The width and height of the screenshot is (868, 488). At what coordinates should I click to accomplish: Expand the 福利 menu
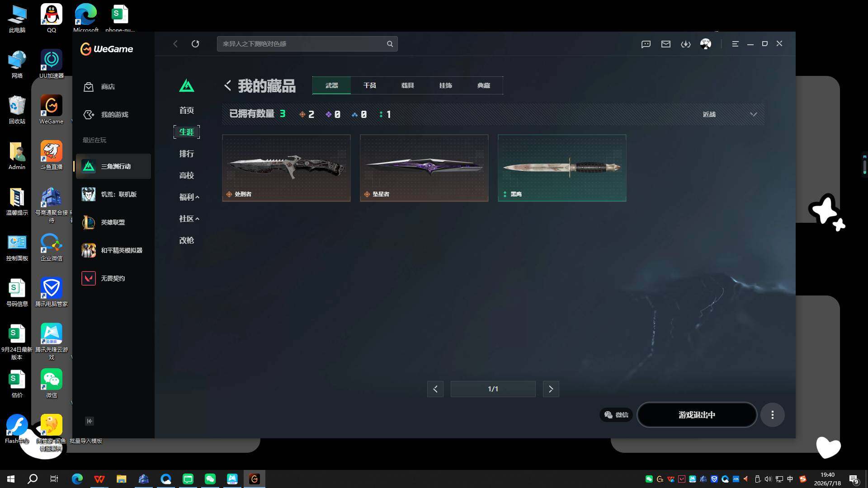(189, 197)
